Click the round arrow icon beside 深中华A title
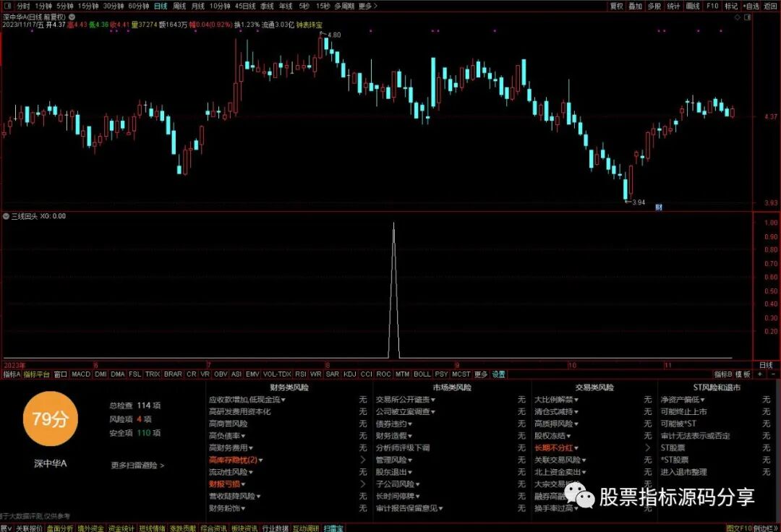Image resolution: width=781 pixels, height=532 pixels. pyautogui.click(x=72, y=17)
